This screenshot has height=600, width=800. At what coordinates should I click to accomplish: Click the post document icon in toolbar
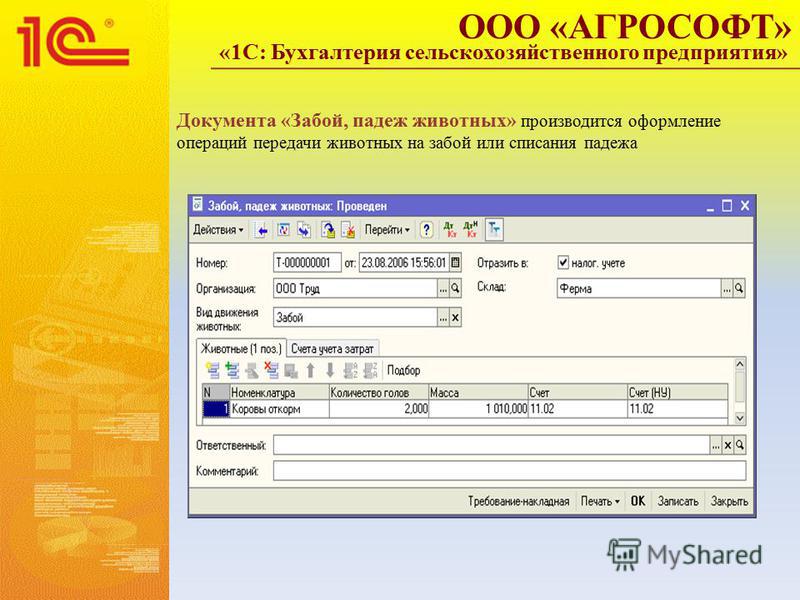(328, 231)
